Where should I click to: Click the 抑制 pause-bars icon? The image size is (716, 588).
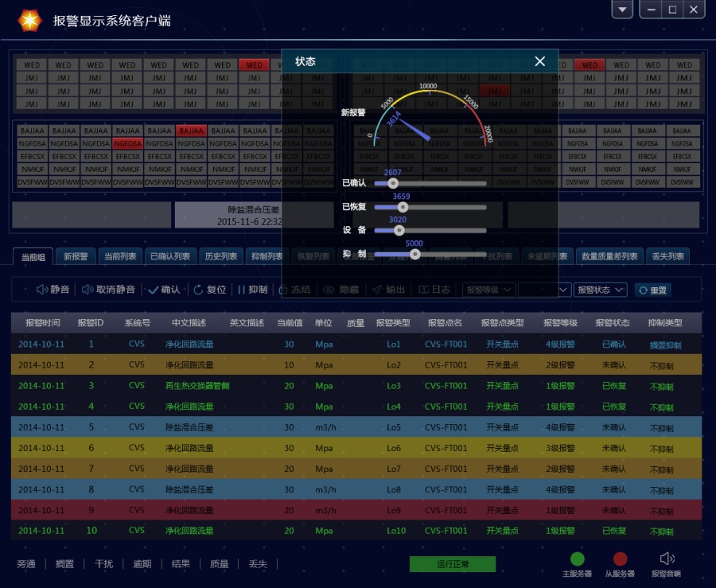[x=242, y=290]
